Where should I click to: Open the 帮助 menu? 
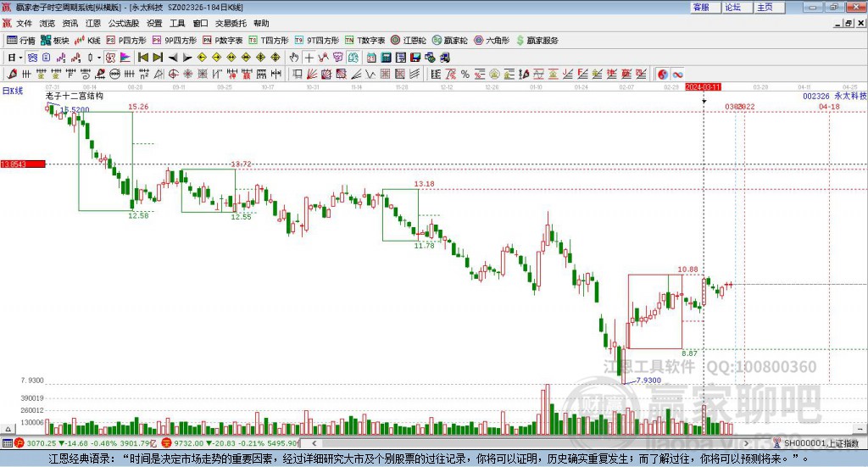click(261, 23)
